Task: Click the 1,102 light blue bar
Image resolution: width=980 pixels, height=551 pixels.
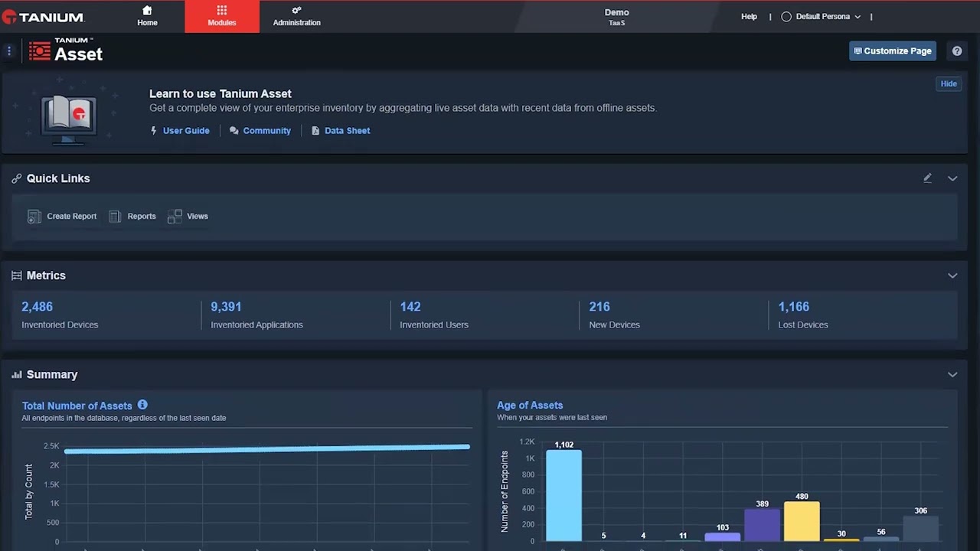Action: pyautogui.click(x=563, y=495)
